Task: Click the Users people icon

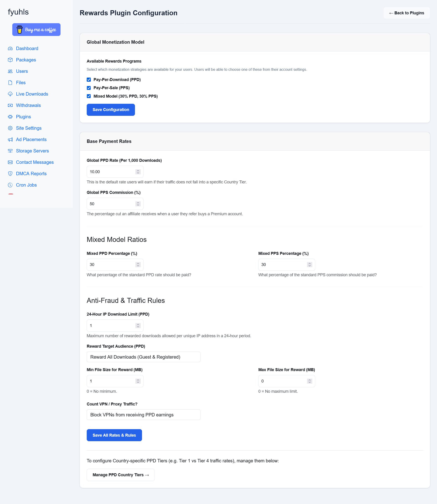Action: (10, 71)
